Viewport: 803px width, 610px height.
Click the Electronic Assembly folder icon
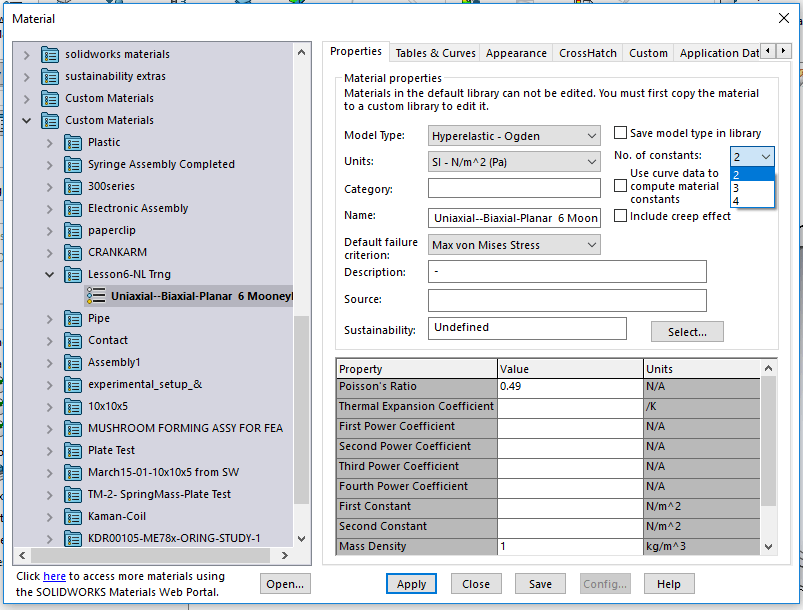tap(73, 208)
